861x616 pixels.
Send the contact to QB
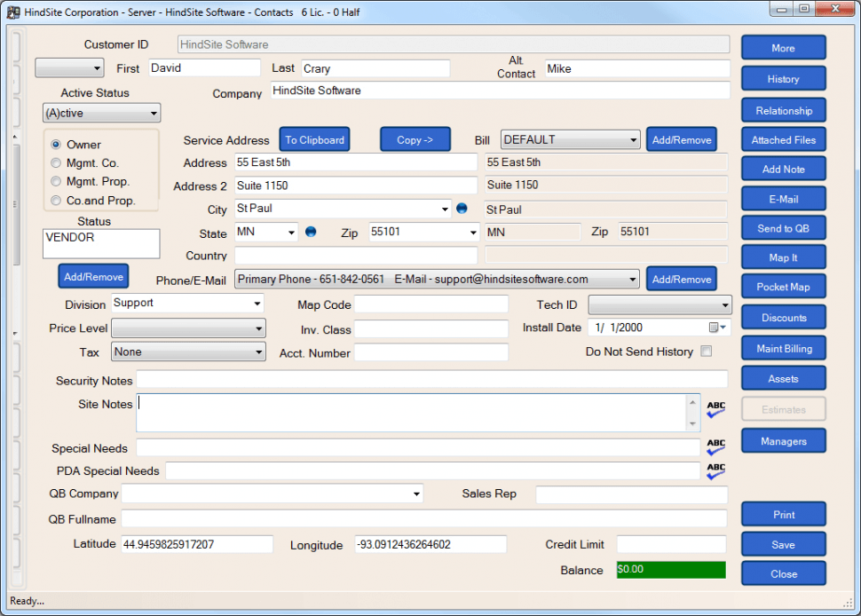784,228
